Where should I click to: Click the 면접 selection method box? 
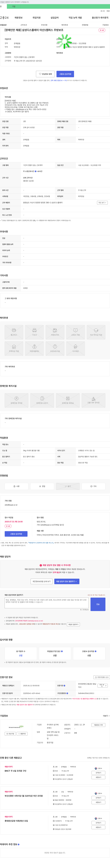pyautogui.click(x=42, y=486)
